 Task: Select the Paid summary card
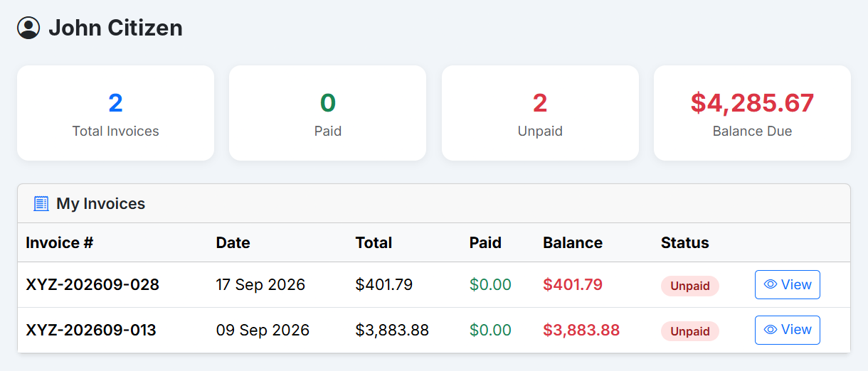[x=327, y=113]
